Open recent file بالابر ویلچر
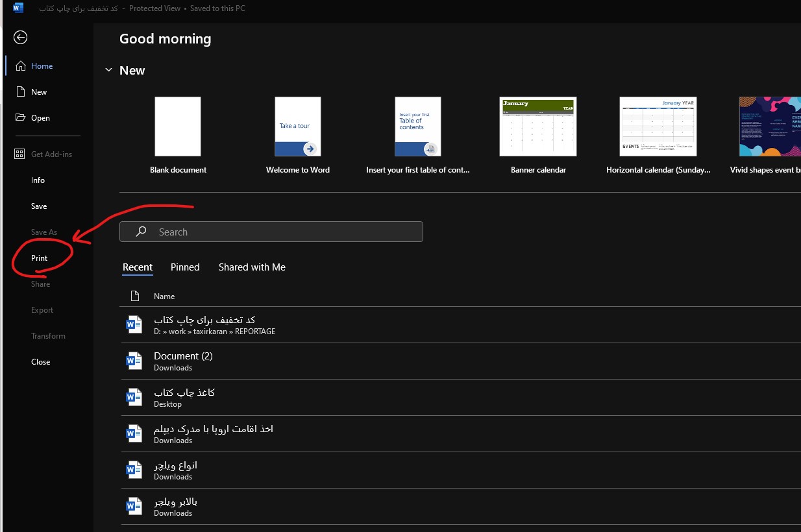Viewport: 801px width, 532px height. point(175,502)
